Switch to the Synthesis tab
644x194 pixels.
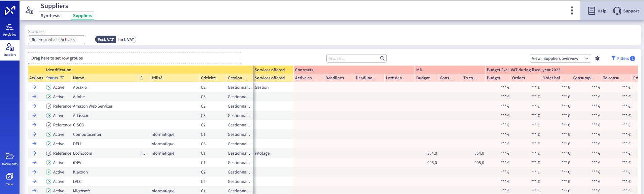[x=50, y=15]
